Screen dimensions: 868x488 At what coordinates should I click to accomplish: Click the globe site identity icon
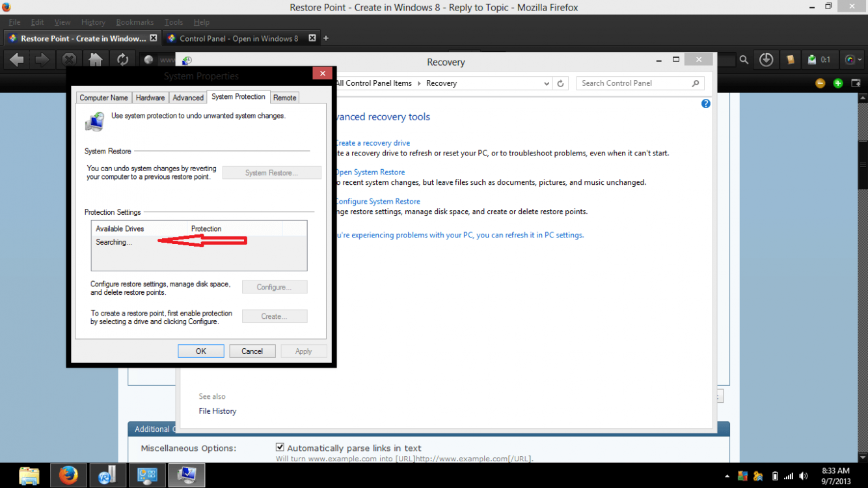click(x=148, y=60)
